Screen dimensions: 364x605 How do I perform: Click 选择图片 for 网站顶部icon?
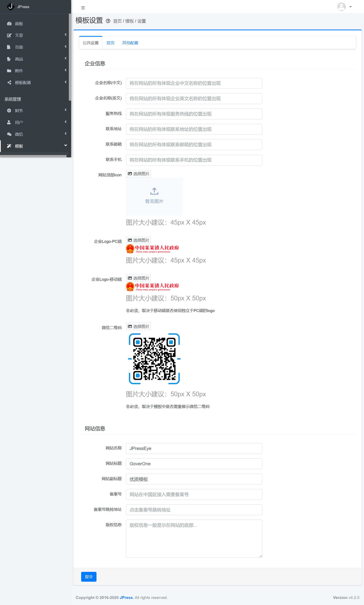coord(138,174)
